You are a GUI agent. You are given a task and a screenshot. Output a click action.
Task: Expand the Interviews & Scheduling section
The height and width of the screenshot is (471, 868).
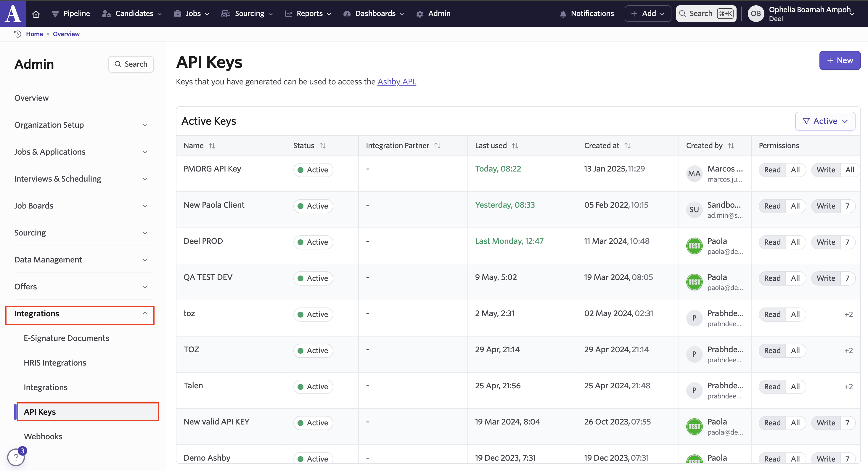[x=83, y=179]
